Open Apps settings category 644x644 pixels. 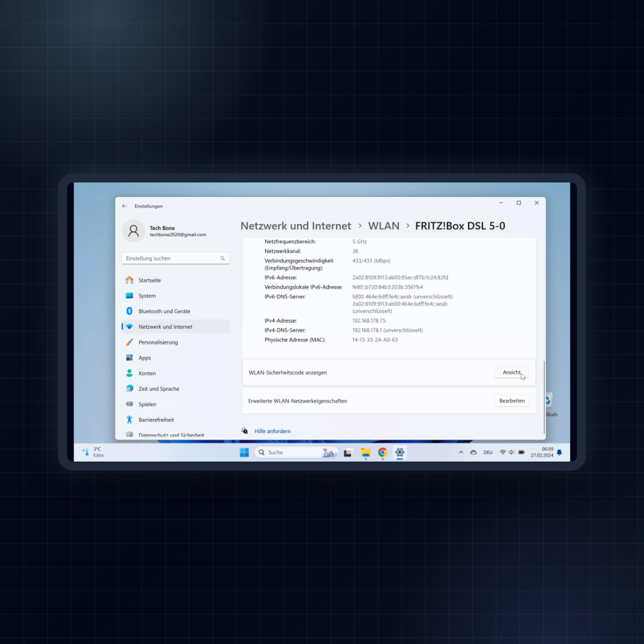176,358
